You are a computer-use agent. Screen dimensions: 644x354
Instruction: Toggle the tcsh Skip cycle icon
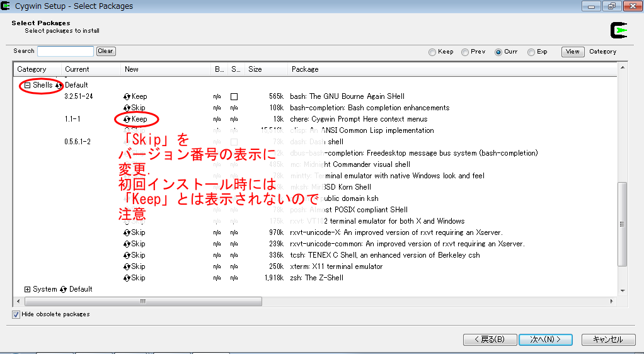tap(127, 256)
